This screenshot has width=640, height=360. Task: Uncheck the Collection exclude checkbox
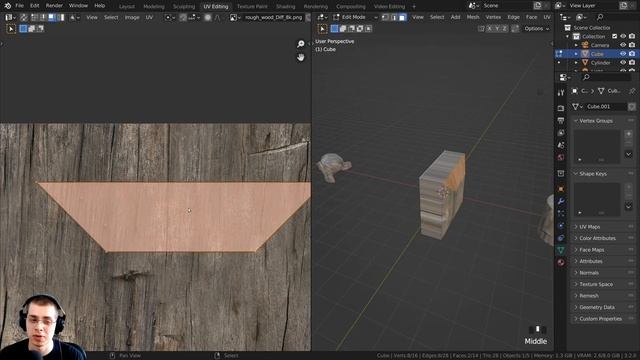coord(615,36)
